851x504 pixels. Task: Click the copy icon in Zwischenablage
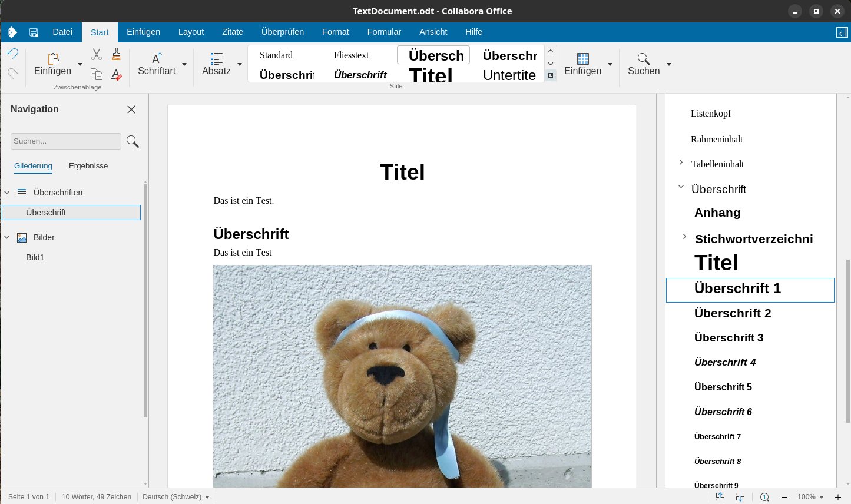pos(97,74)
